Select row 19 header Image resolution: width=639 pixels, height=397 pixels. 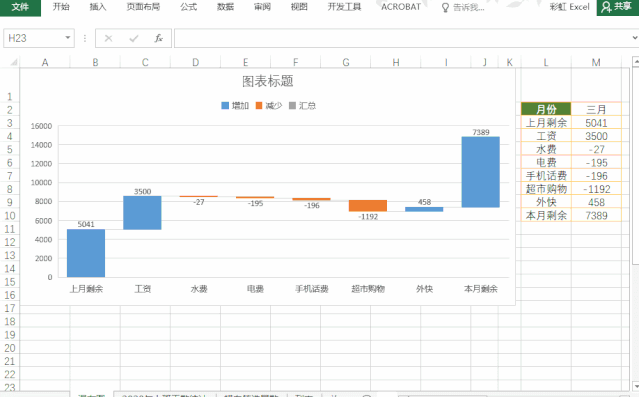pyautogui.click(x=10, y=335)
